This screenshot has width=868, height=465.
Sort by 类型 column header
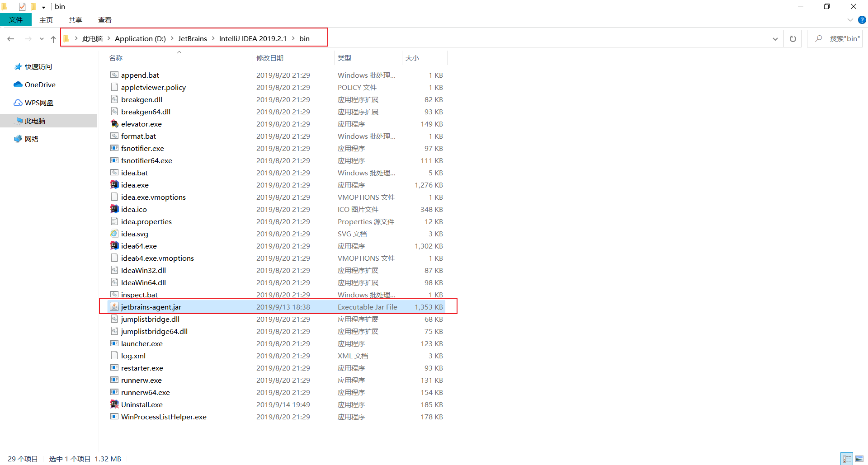(x=344, y=58)
